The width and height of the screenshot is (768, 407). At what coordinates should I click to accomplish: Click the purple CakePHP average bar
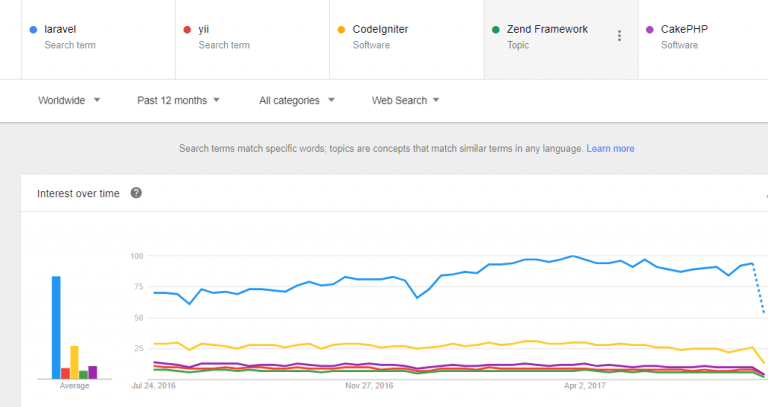click(x=93, y=372)
